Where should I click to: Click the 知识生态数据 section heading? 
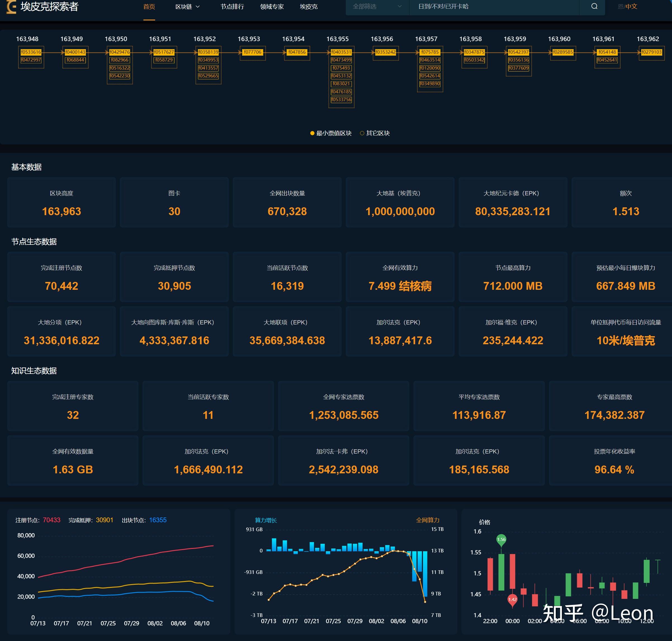pos(34,371)
